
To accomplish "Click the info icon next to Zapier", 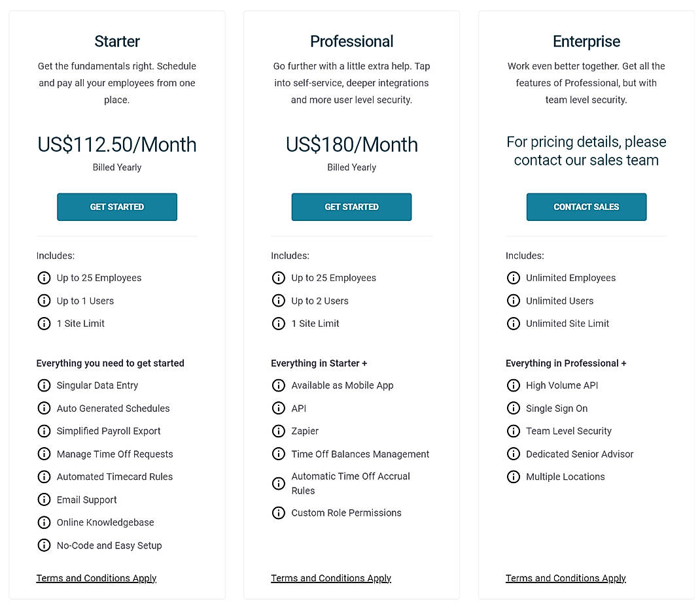I will point(279,431).
